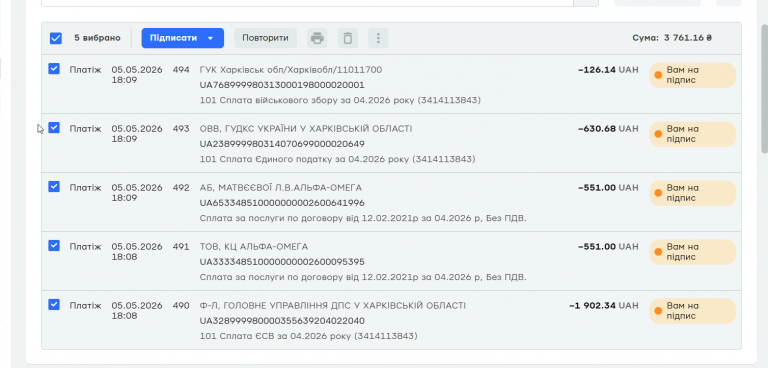Open the three-dots more options menu
The width and height of the screenshot is (768, 368).
click(378, 38)
